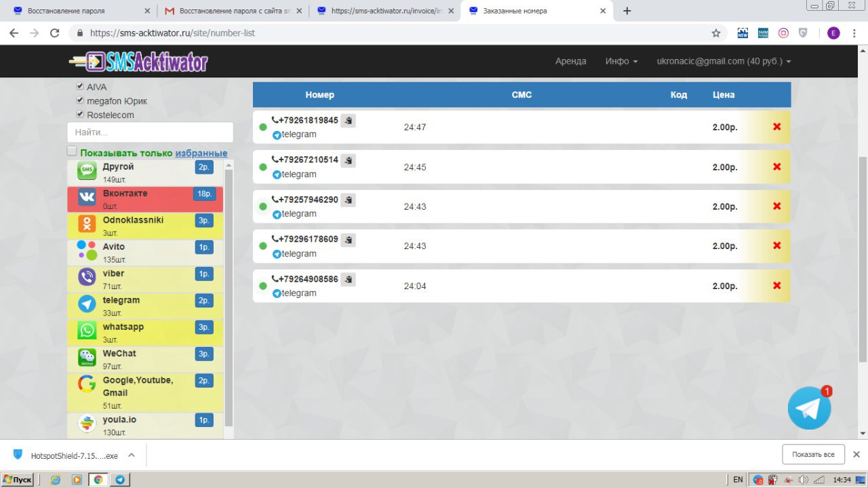The height and width of the screenshot is (488, 868).
Task: Go back to previous page
Action: point(14,33)
